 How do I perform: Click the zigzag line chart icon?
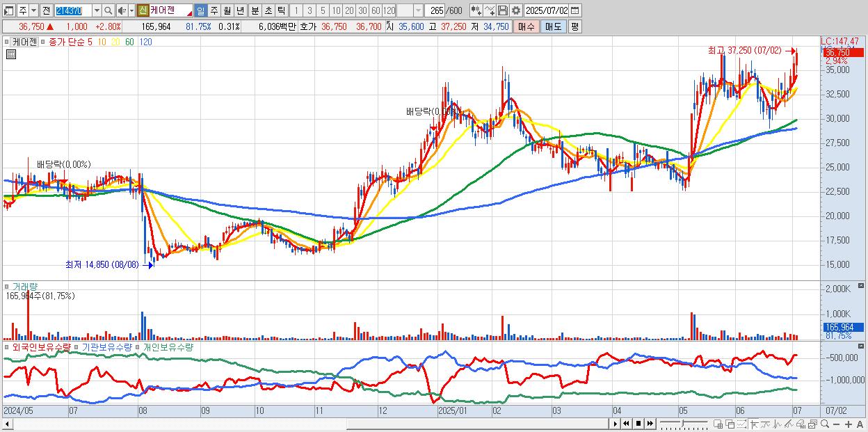tap(778, 424)
